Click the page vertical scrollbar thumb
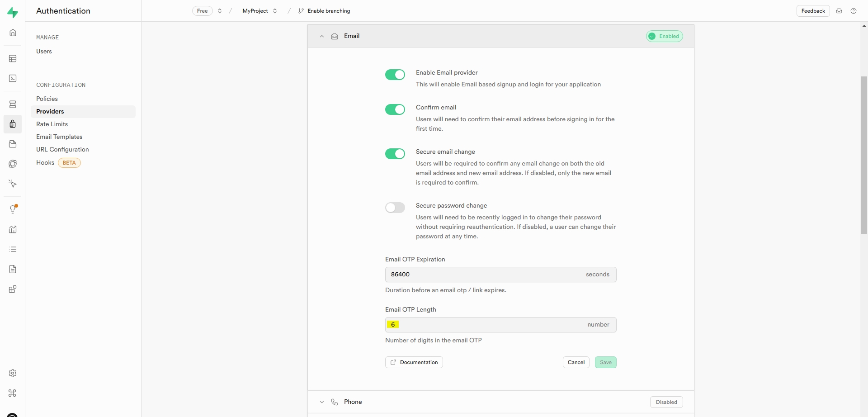This screenshot has height=417, width=868. click(x=864, y=155)
